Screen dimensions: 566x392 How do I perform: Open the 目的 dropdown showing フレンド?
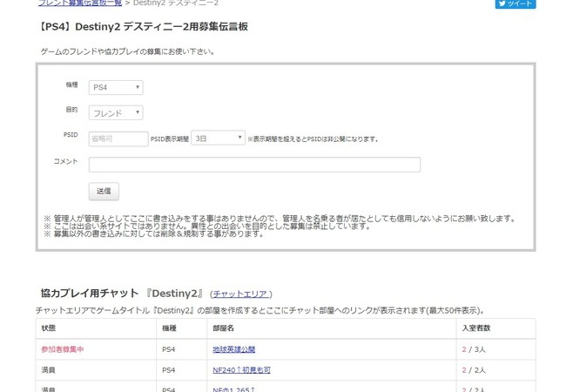click(x=116, y=113)
